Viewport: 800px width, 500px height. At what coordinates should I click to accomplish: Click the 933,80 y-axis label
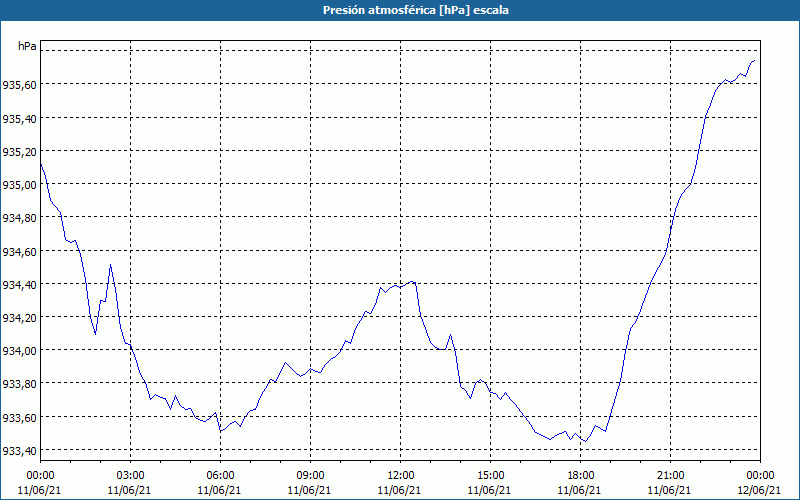(x=19, y=384)
